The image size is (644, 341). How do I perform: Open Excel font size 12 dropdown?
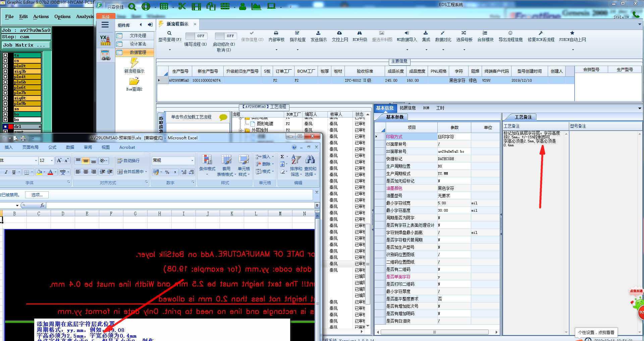click(x=52, y=160)
